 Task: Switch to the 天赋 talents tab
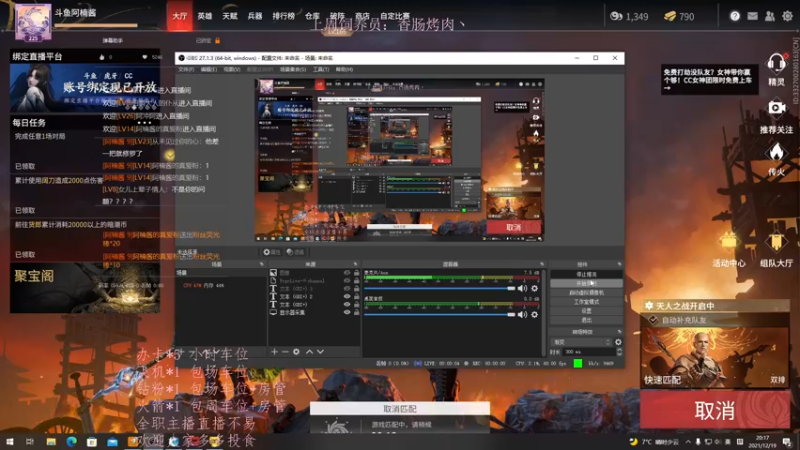(x=230, y=16)
